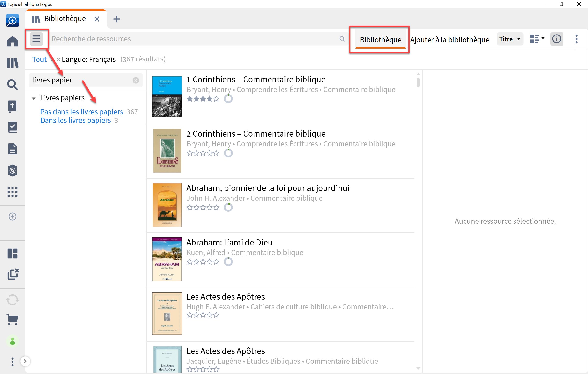The height and width of the screenshot is (374, 588).
Task: Click the Tout filter link
Action: coord(39,59)
